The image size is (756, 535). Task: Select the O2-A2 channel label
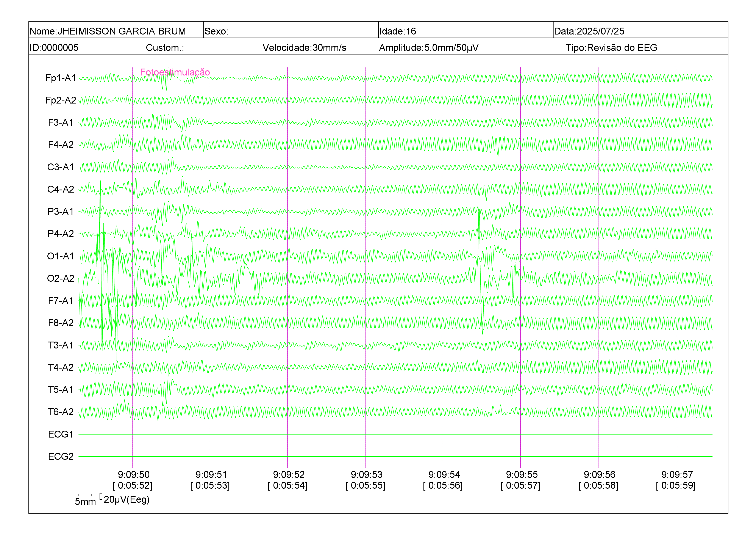(61, 278)
